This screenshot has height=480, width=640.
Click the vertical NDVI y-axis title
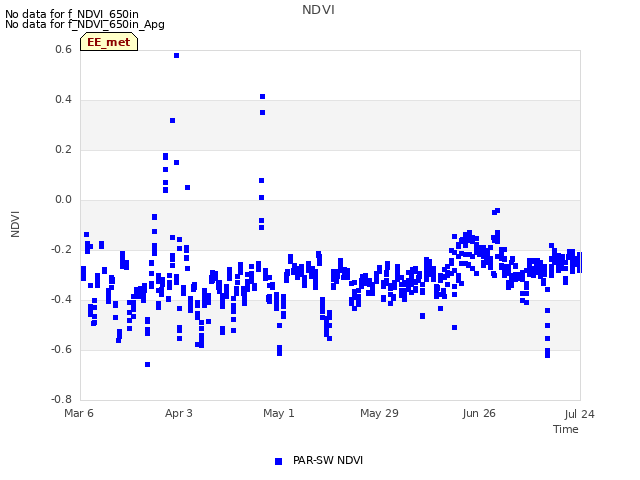click(15, 224)
